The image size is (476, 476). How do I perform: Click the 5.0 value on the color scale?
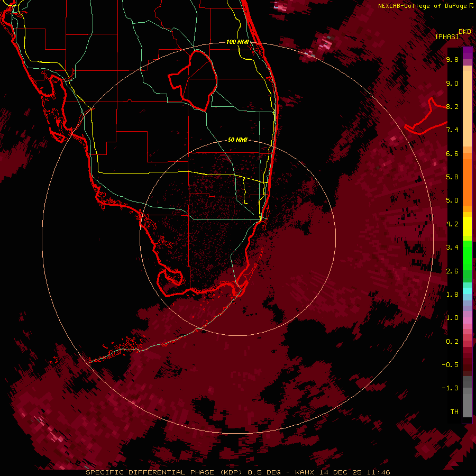(x=452, y=200)
